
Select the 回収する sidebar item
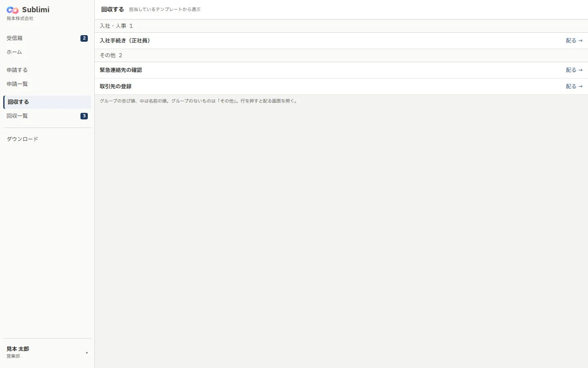pos(47,102)
